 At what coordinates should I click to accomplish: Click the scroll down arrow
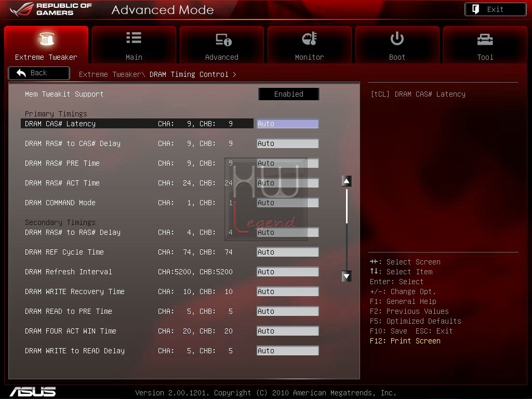tap(347, 276)
